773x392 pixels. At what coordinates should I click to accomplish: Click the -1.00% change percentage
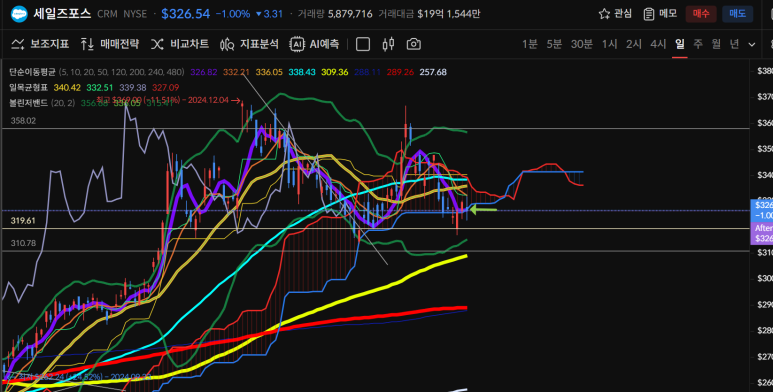(x=233, y=14)
